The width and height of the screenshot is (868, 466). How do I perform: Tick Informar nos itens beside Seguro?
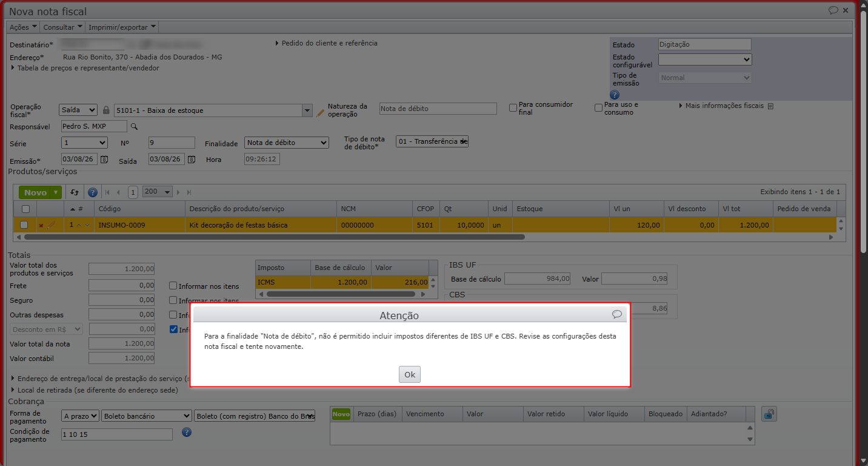173,300
